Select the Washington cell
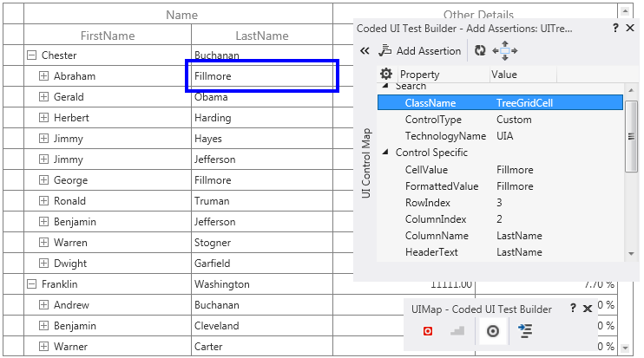Screen dimensions: 644x358 pos(262,284)
